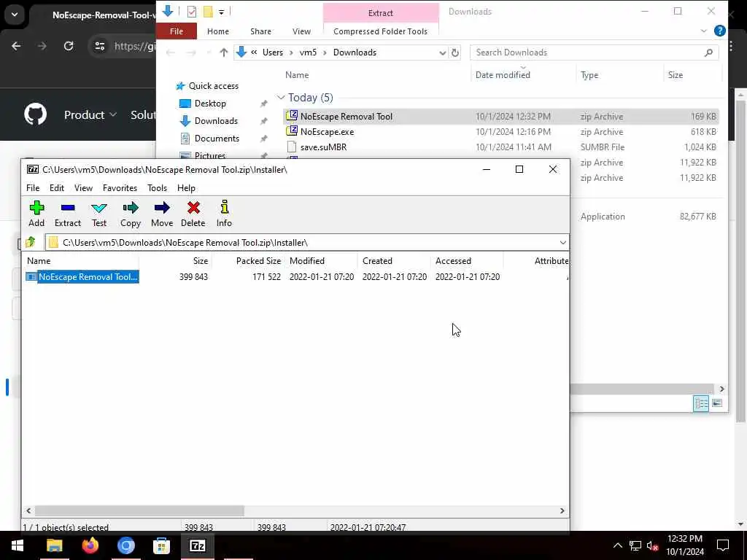Switch Explorer to large icons view

[717, 403]
